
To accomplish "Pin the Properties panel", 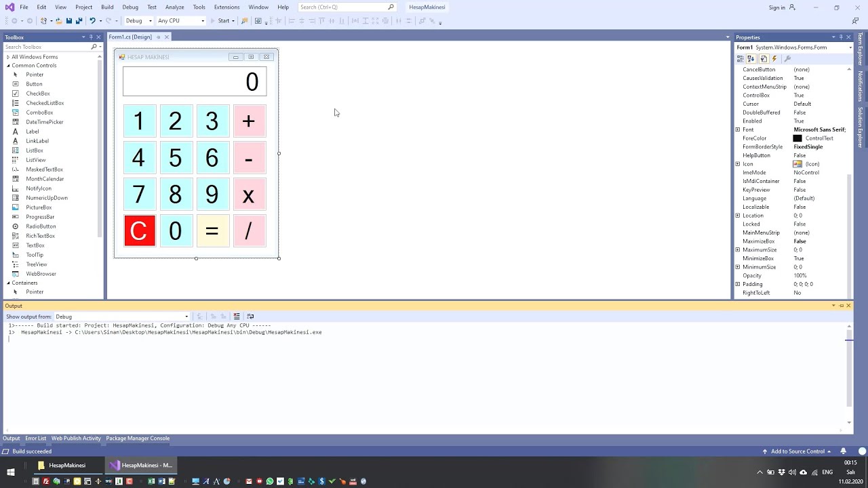I will (x=840, y=37).
